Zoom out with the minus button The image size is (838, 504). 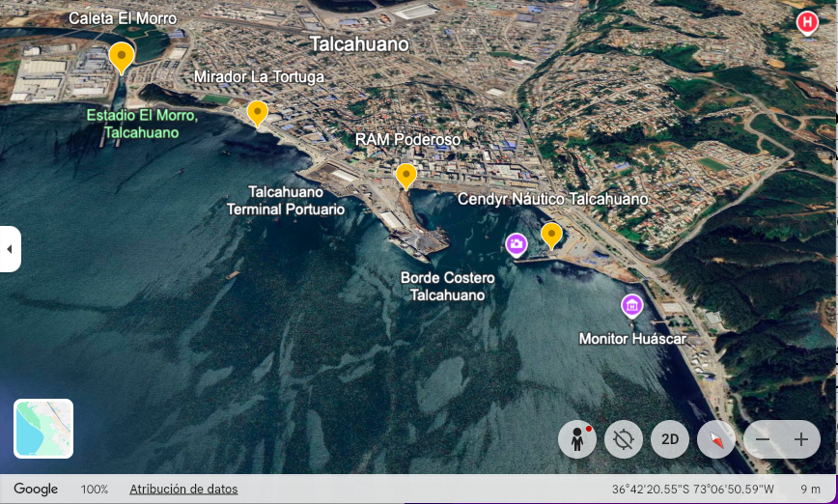[763, 439]
